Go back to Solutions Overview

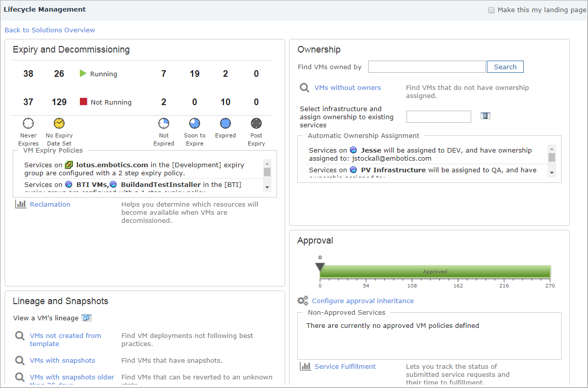pos(50,30)
